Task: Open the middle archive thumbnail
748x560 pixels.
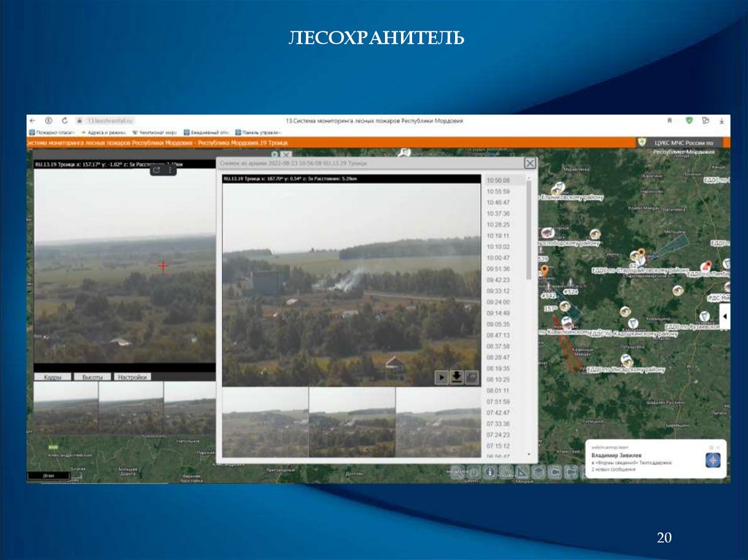Action: (352, 422)
